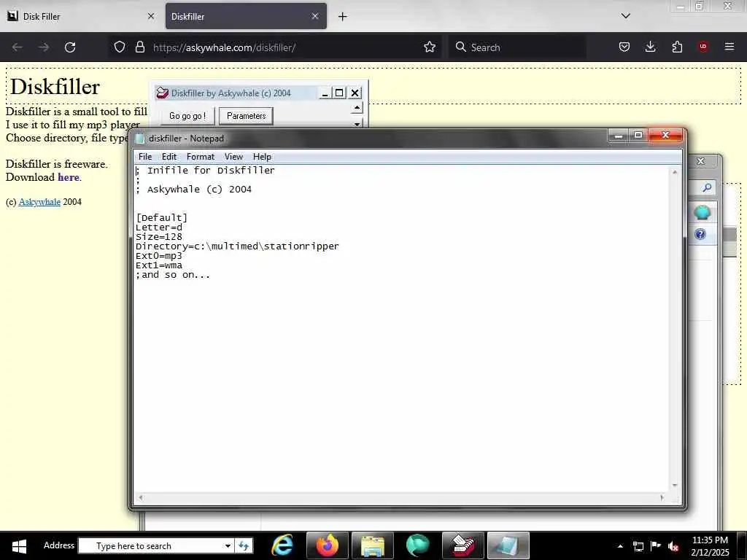Screen dimensions: 747x560
Task: Click the Notepad horizontal scrollbar left arrow
Action: 140,497
